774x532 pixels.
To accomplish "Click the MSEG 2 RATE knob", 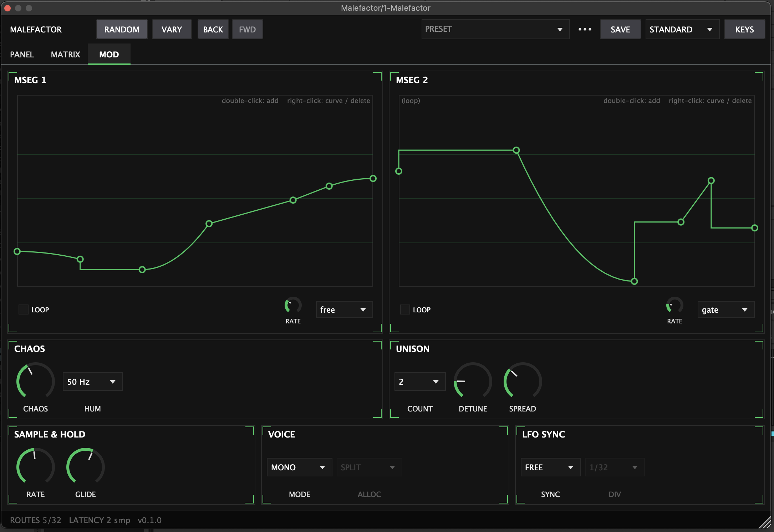I will point(674,306).
